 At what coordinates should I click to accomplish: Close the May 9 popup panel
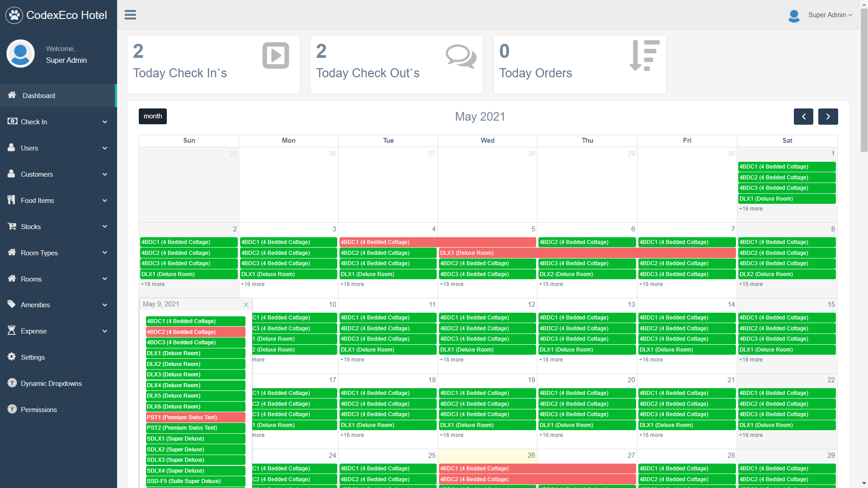[245, 304]
